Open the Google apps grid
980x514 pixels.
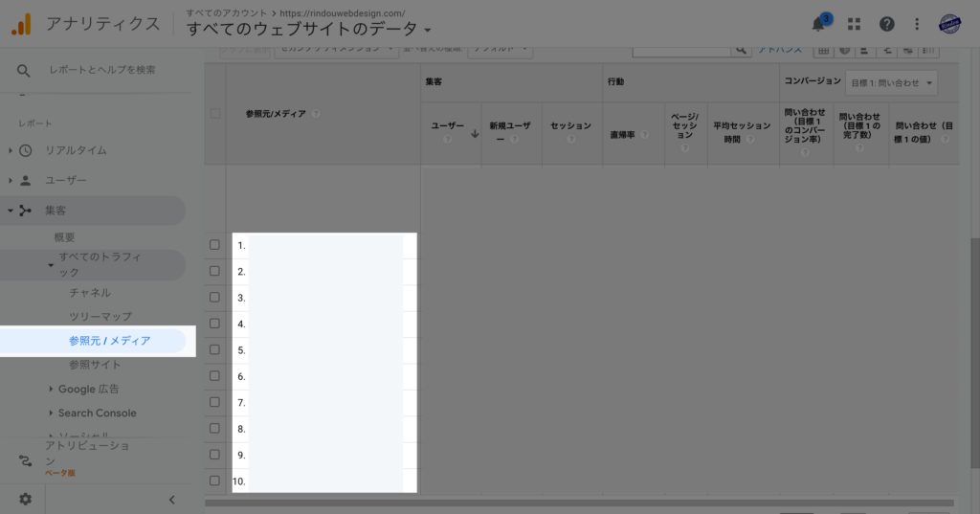point(854,24)
